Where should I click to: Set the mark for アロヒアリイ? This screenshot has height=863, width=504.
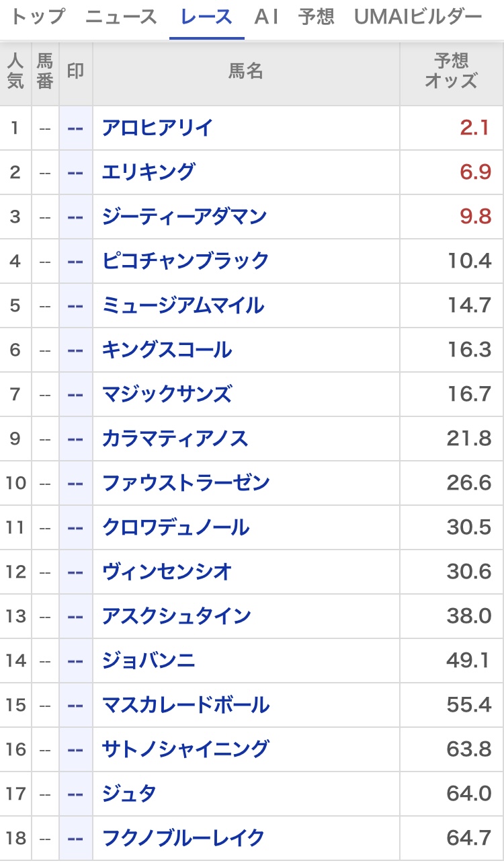tap(75, 127)
